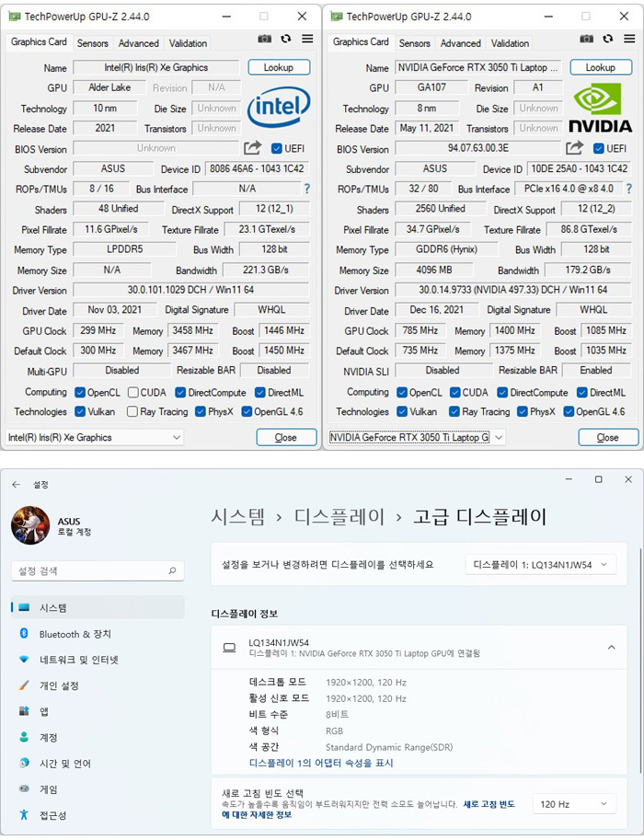The image size is (644, 840).
Task: Click the 디스플레이 breadcrumb in Settings header
Action: point(339,516)
